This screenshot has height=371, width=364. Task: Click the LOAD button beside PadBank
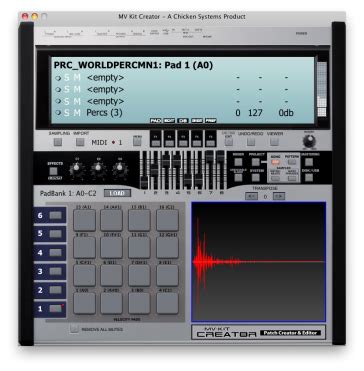click(x=117, y=193)
